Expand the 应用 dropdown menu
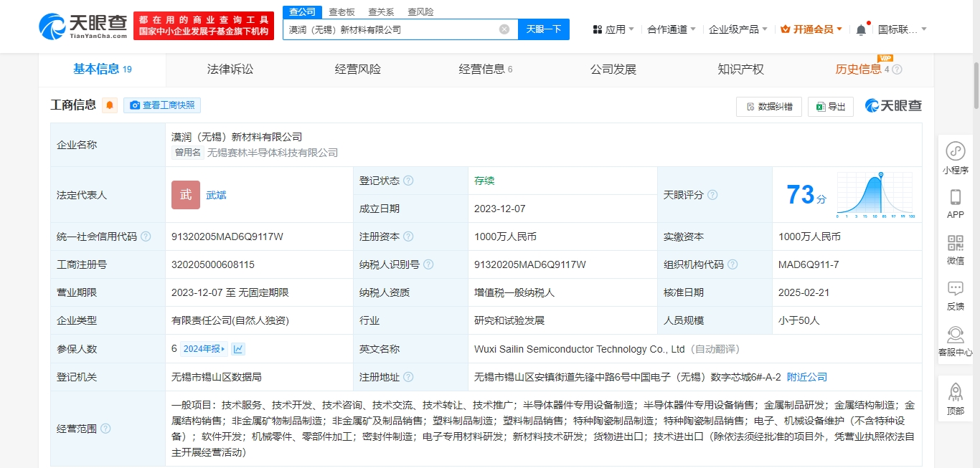This screenshot has height=468, width=980. point(613,29)
